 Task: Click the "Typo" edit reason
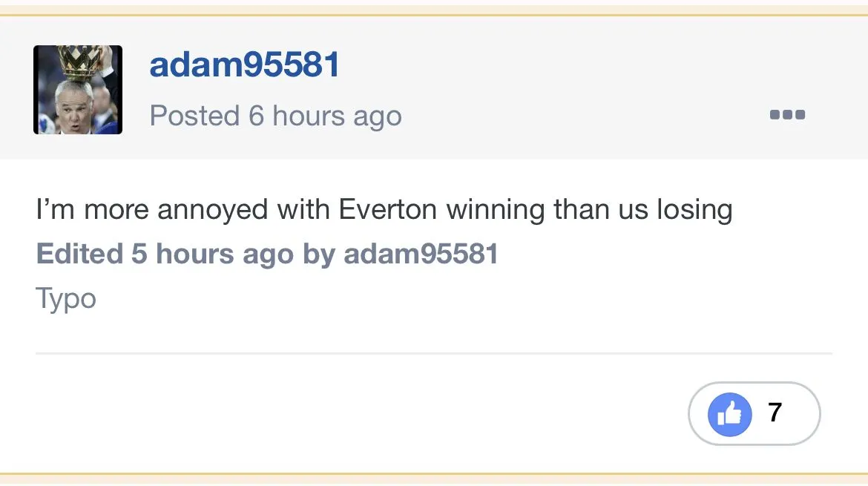(66, 298)
